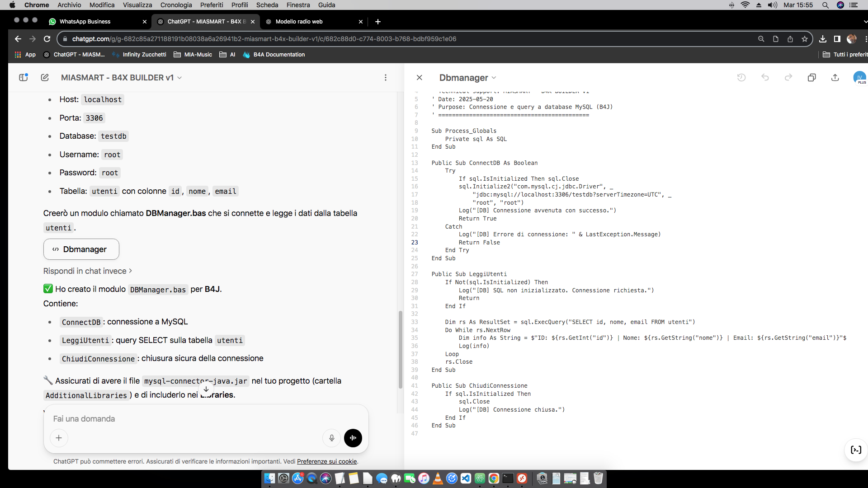Viewport: 868px width, 488px height.
Task: Open the Preferiti menu
Action: point(212,5)
